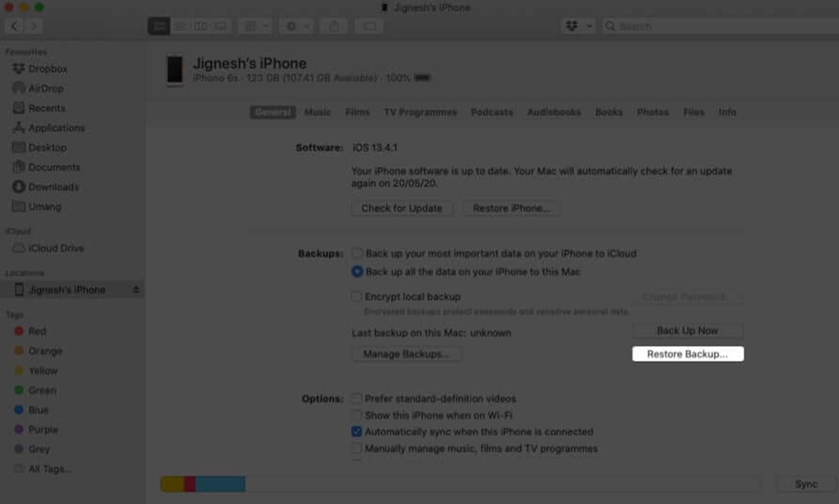The width and height of the screenshot is (839, 504).
Task: Click Restore Backup button
Action: point(688,354)
